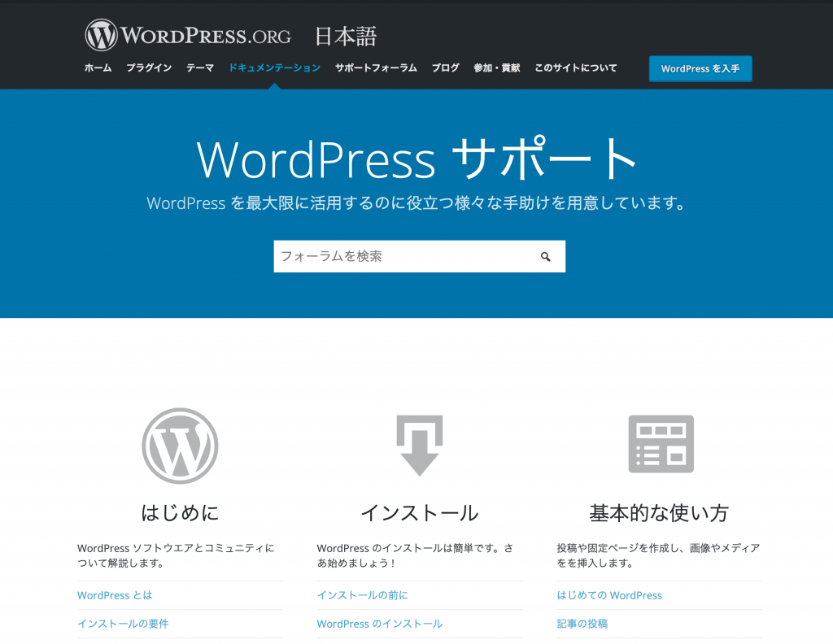Image resolution: width=833 pixels, height=644 pixels.
Task: Click the インストール section heading
Action: (x=420, y=513)
